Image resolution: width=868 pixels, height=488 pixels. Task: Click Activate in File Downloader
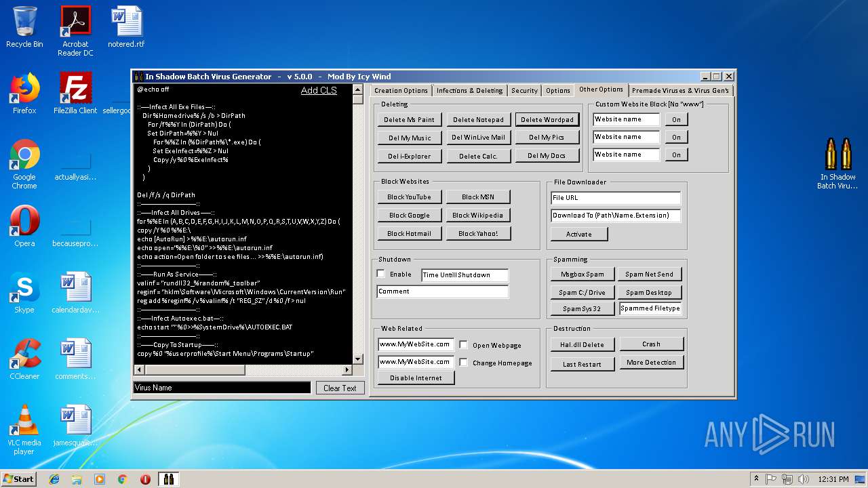tap(578, 234)
